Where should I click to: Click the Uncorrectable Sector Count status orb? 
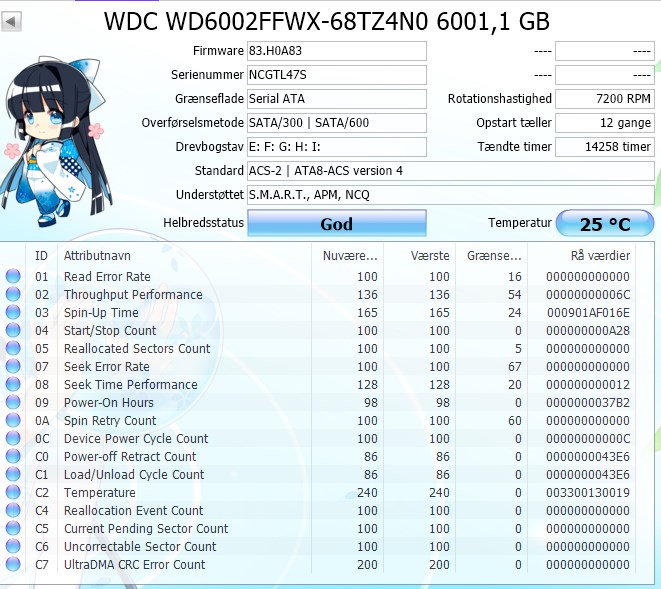click(13, 546)
